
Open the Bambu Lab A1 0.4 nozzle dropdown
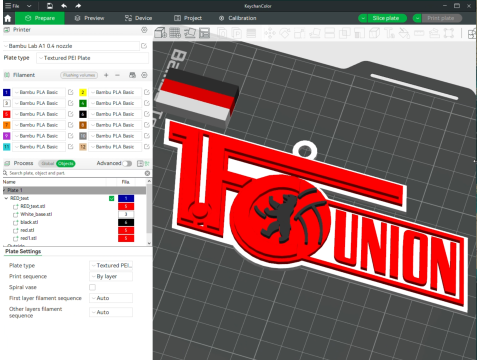click(71, 46)
